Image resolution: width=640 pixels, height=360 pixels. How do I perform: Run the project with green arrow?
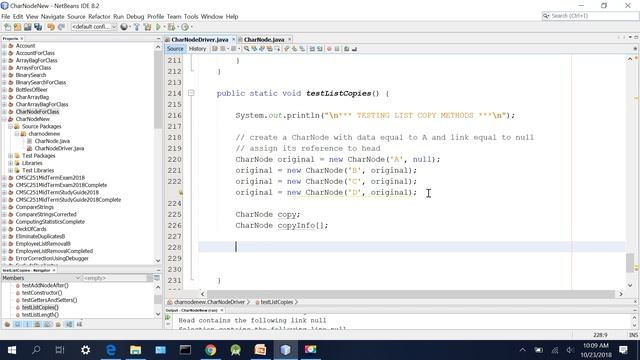(158, 27)
